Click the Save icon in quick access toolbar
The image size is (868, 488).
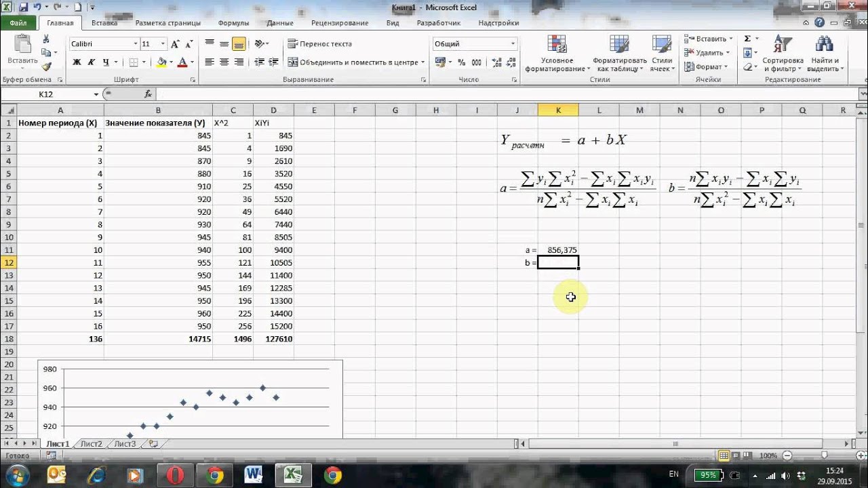point(24,7)
